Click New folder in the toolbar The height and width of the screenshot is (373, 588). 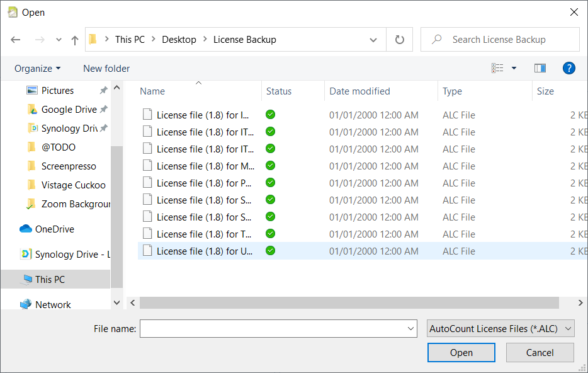coord(106,68)
